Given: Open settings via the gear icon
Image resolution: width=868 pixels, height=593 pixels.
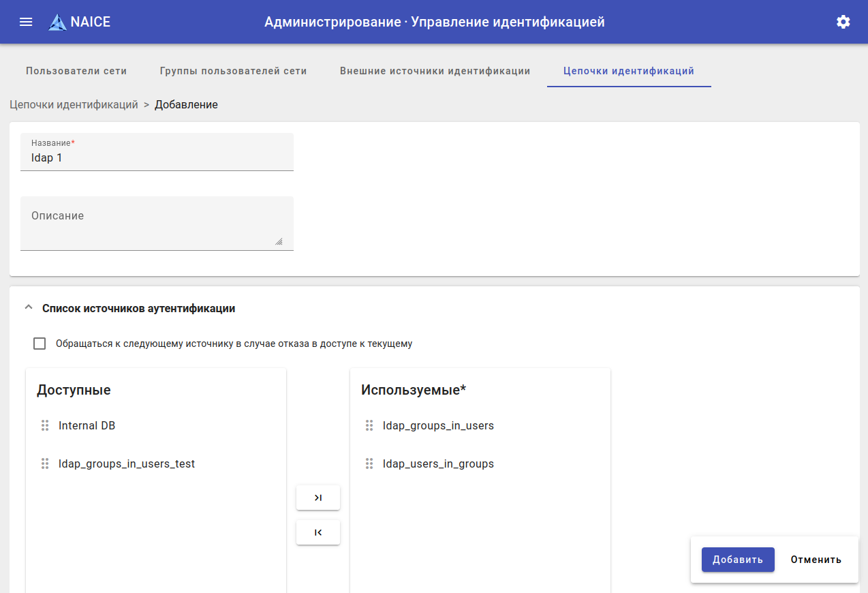Looking at the screenshot, I should pyautogui.click(x=843, y=22).
